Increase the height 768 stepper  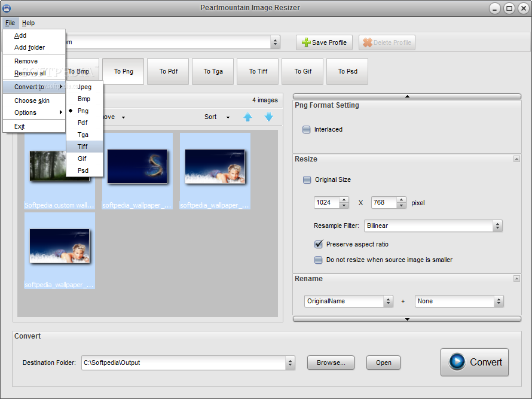click(401, 200)
